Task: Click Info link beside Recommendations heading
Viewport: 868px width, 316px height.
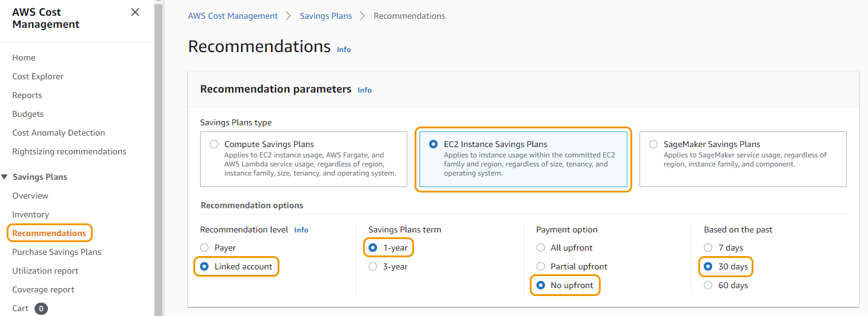Action: [344, 50]
